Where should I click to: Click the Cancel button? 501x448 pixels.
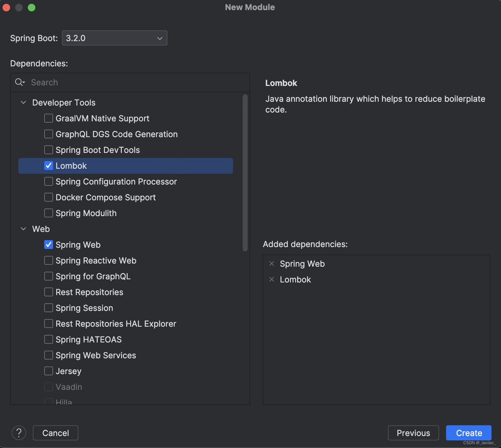pyautogui.click(x=56, y=433)
